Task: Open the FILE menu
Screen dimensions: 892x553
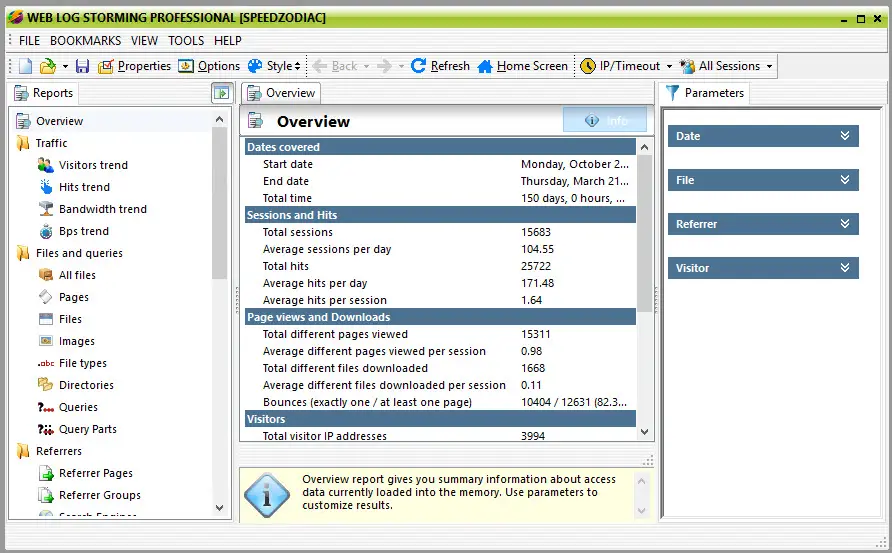Action: 30,41
